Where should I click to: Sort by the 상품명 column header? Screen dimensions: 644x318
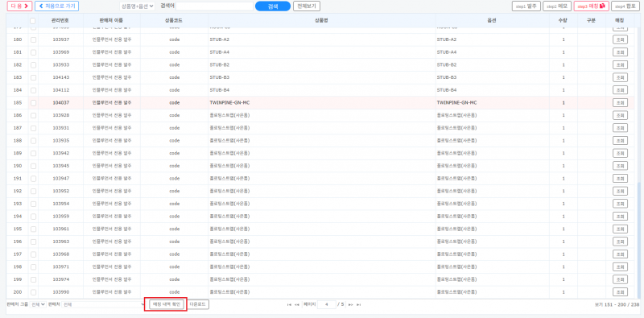point(321,21)
